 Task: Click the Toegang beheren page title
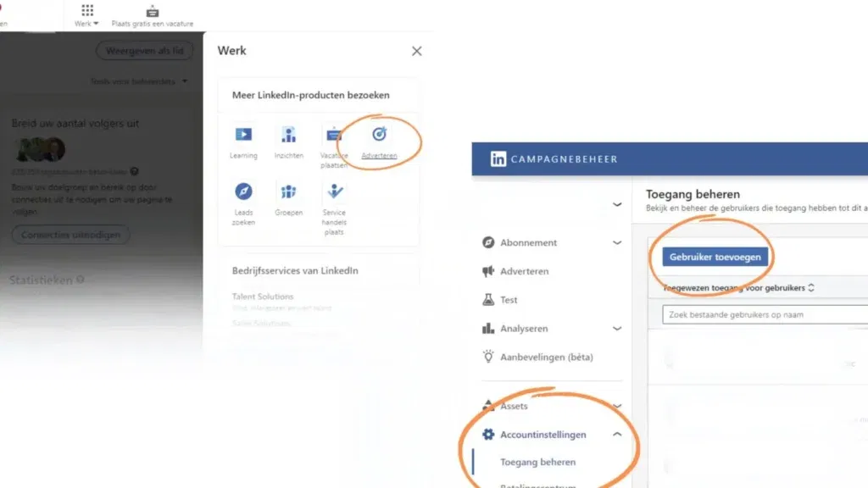click(x=693, y=194)
